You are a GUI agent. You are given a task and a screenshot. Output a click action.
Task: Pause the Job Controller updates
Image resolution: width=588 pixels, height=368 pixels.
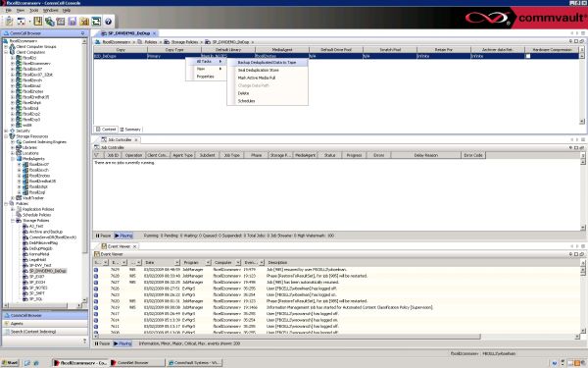click(x=103, y=236)
